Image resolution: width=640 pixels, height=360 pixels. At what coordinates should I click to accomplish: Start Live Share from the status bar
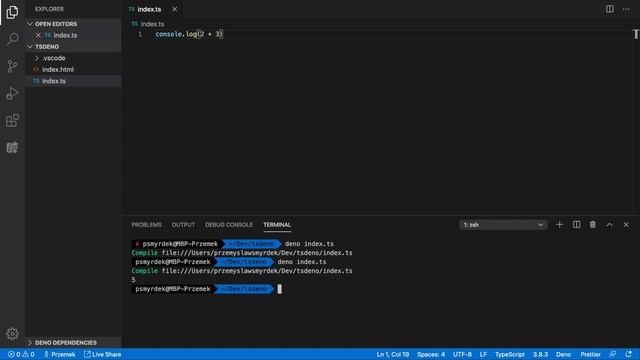point(102,354)
